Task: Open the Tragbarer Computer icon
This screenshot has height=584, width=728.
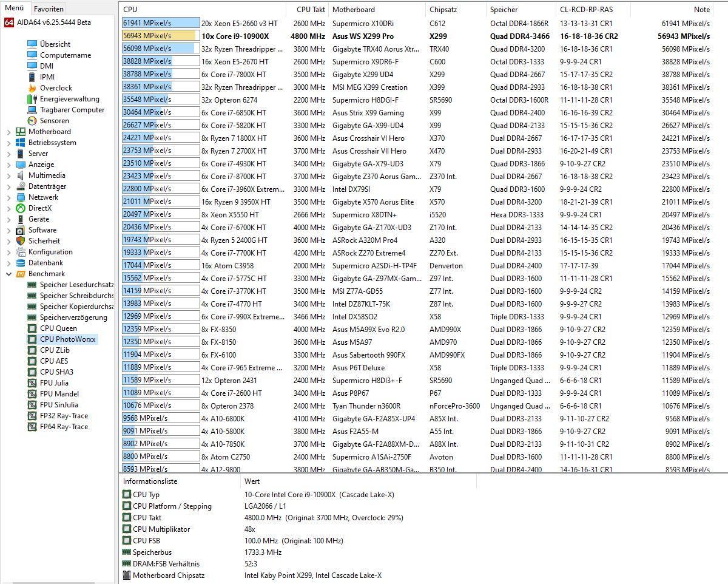Action: click(32, 110)
